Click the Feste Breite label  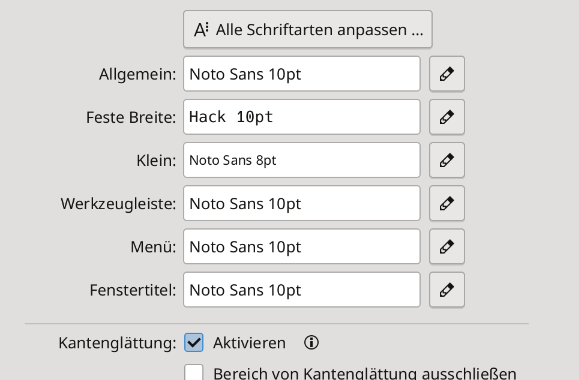tap(131, 117)
